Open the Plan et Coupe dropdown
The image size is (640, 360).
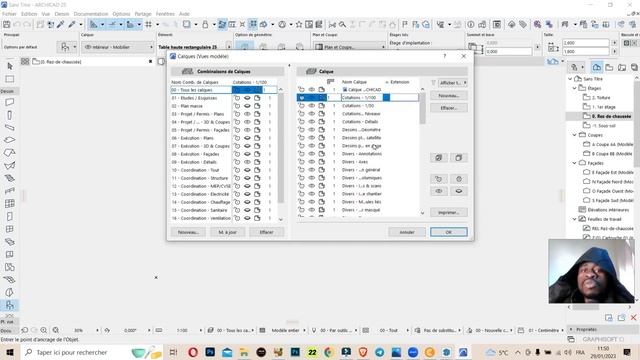[350, 47]
